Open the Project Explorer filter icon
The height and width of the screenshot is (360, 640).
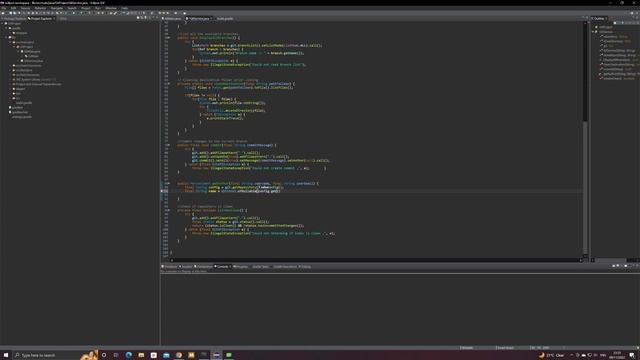tap(145, 18)
